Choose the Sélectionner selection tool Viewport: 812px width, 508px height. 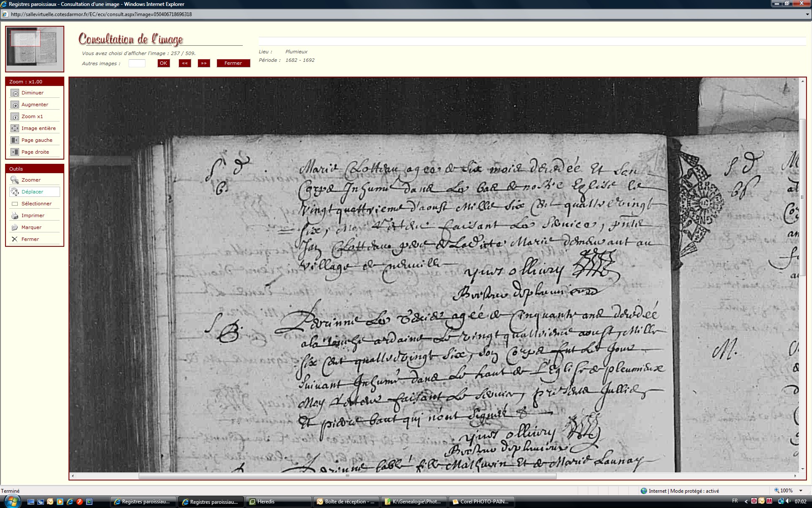[15, 204]
